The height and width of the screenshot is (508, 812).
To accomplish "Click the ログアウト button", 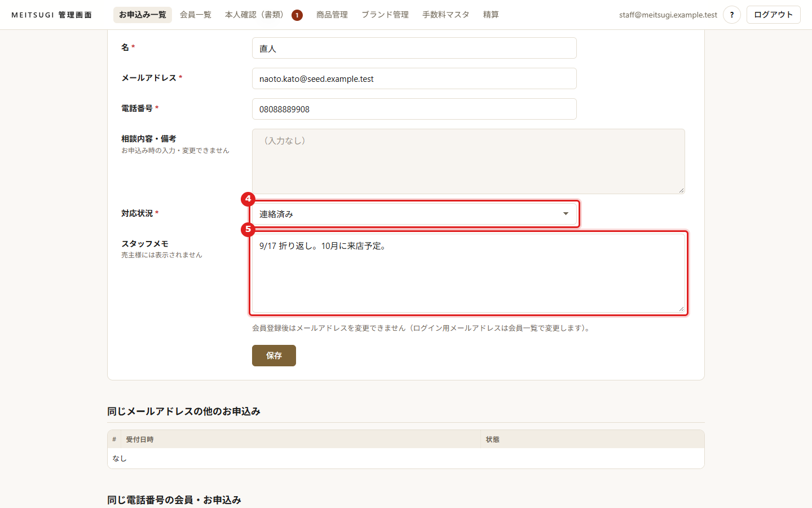I will 774,15.
